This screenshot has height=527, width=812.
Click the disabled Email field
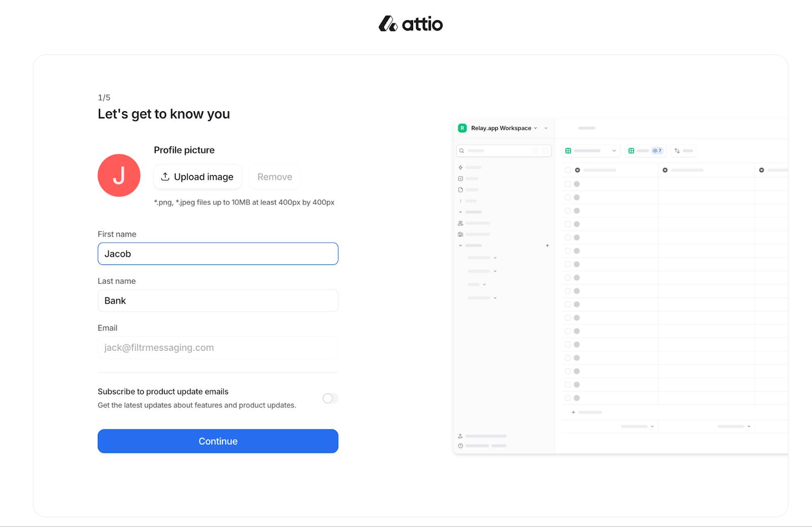[218, 347]
